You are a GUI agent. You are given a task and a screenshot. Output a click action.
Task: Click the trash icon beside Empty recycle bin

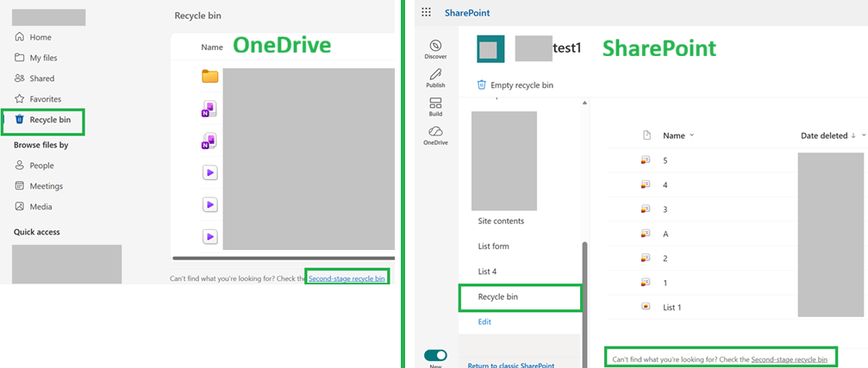482,84
